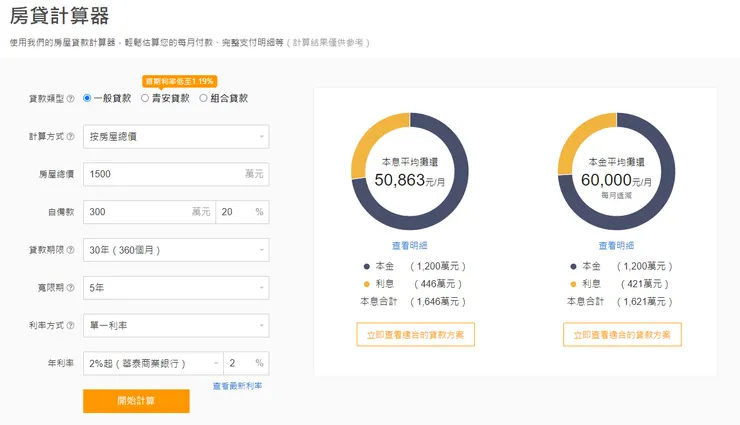Viewport: 740px width, 425px height.
Task: Click the 本息平均攤還 donut chart
Action: pyautogui.click(x=411, y=172)
